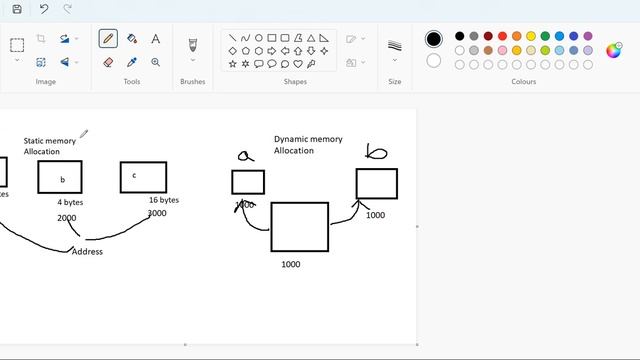Expand the Brushes dropdown chevron
The height and width of the screenshot is (360, 640).
pos(193,60)
